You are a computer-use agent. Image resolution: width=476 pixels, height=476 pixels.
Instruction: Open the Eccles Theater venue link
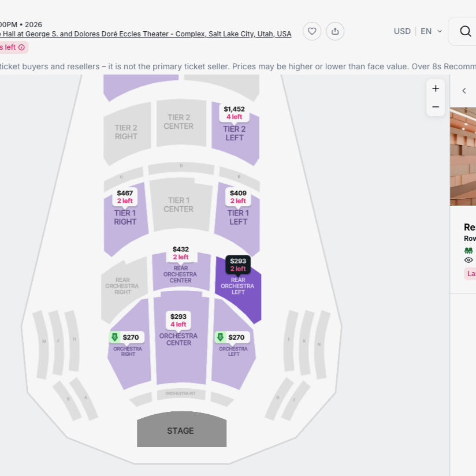pyautogui.click(x=144, y=34)
